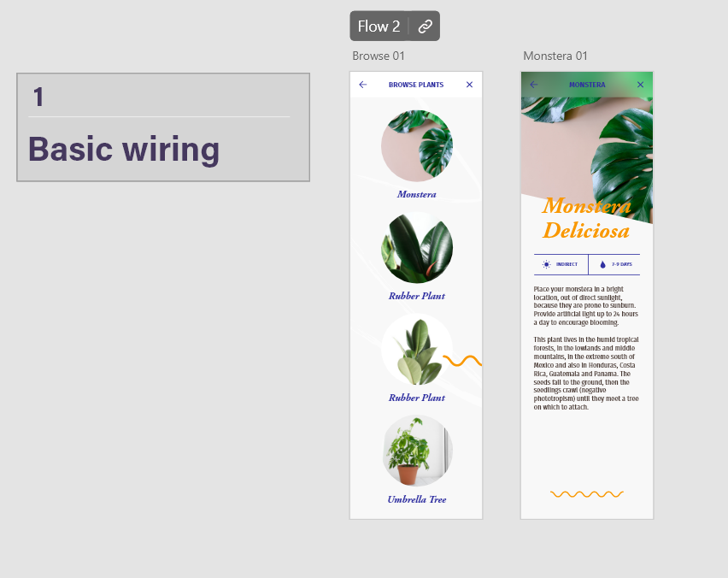The height and width of the screenshot is (578, 728).
Task: Click the Umbrella Tree potted plant photo
Action: pos(416,451)
